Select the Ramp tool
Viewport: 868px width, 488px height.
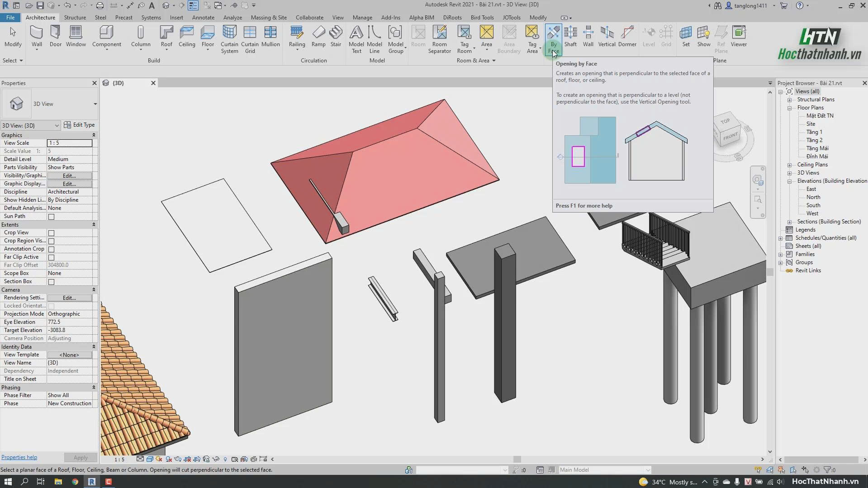pyautogui.click(x=318, y=36)
